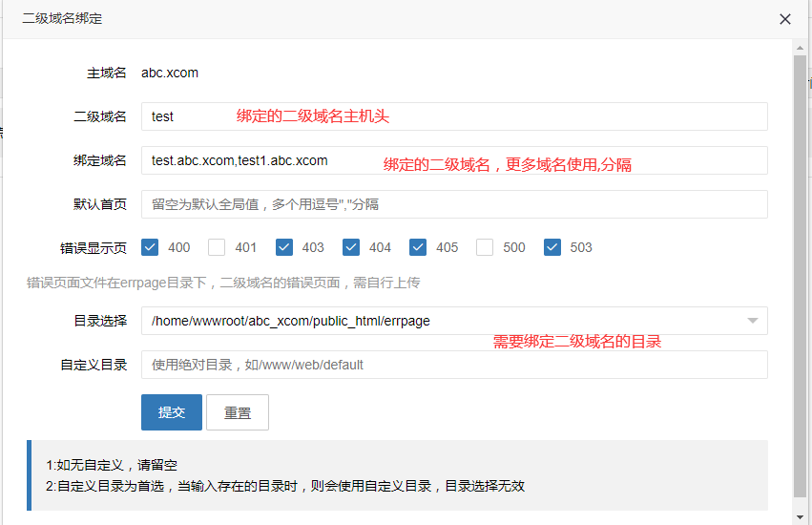
Task: Click the scrollbar down arrow
Action: coord(800,516)
